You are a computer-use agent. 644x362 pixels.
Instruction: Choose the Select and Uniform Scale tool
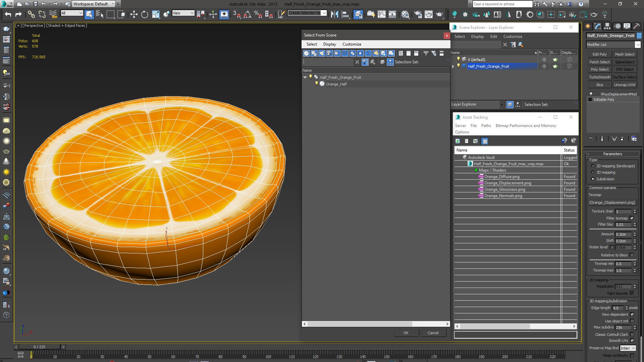pos(156,14)
